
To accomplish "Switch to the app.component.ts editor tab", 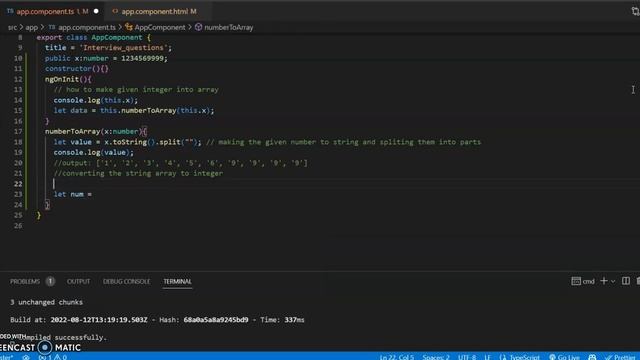I will click(x=45, y=11).
